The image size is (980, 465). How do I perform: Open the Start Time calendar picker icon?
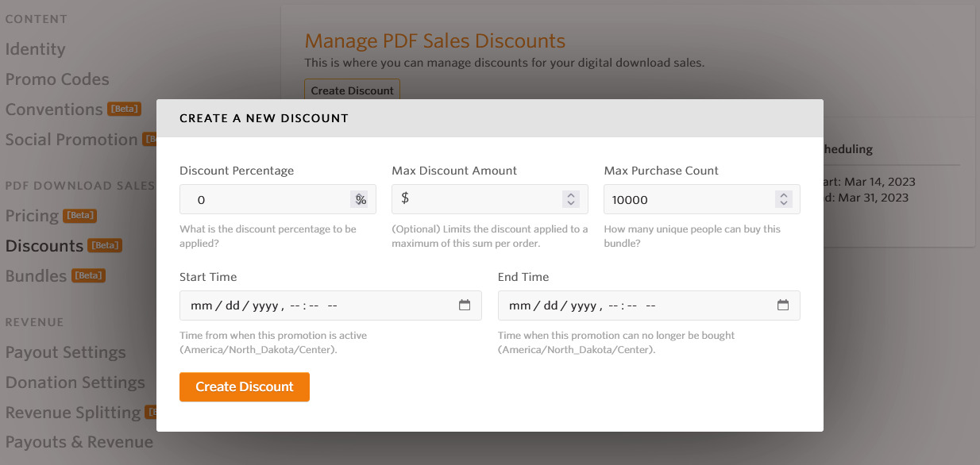click(465, 306)
